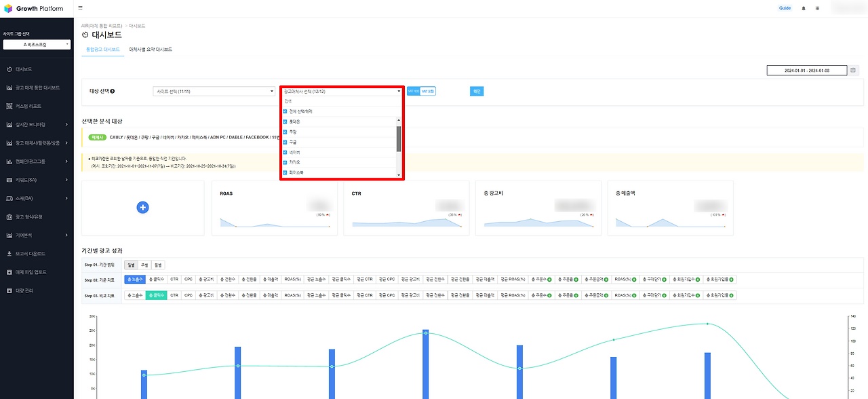Open 소재(DA) in the sidebar
Screen dimensions: 868x399
click(x=37, y=198)
